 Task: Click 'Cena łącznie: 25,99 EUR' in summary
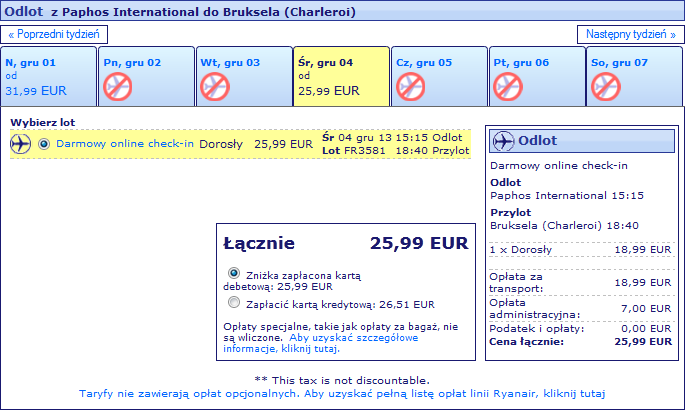tap(581, 342)
